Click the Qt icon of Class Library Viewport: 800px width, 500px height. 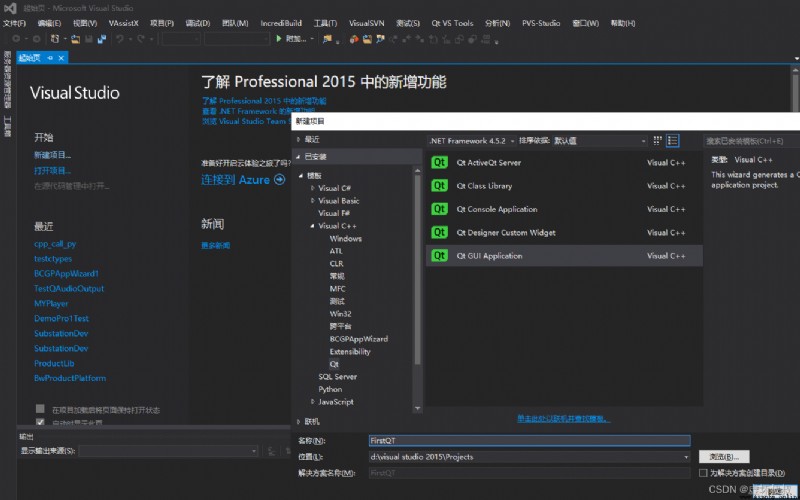coord(439,186)
